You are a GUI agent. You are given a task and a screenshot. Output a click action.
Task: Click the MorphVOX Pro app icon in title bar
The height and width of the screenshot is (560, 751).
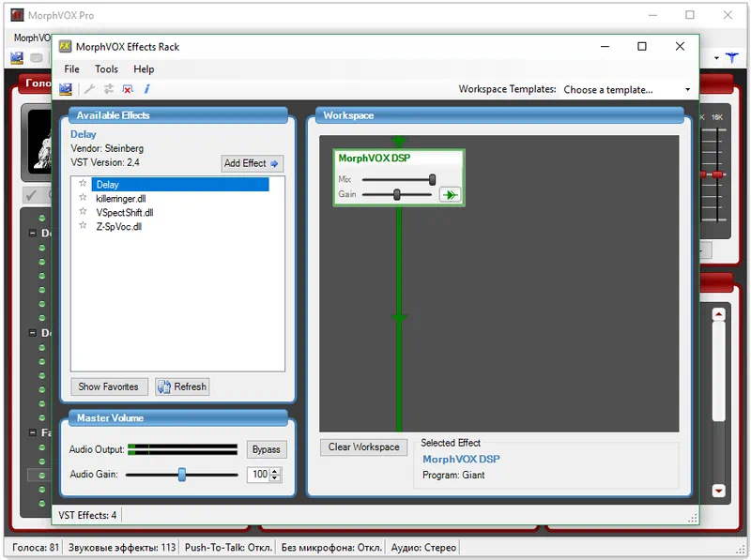tap(17, 15)
